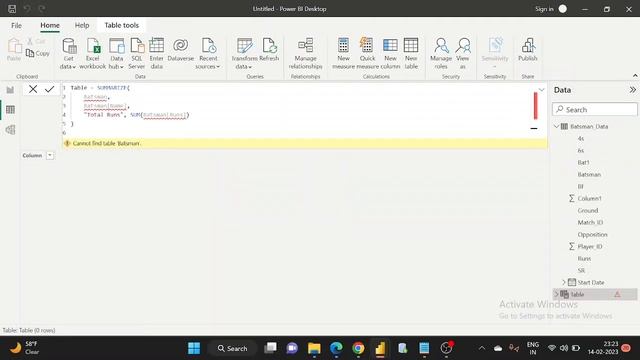
Task: Click the Copy button in Clipboard
Action: tap(38, 53)
